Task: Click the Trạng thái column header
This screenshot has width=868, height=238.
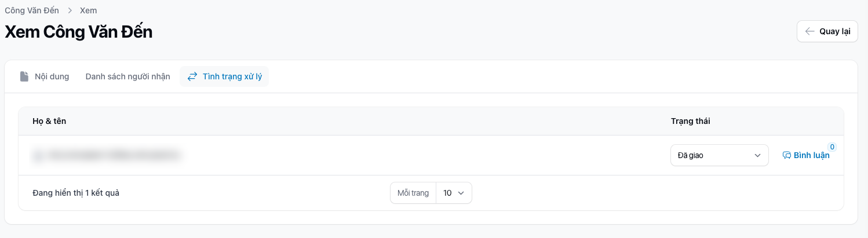Action: tap(690, 121)
